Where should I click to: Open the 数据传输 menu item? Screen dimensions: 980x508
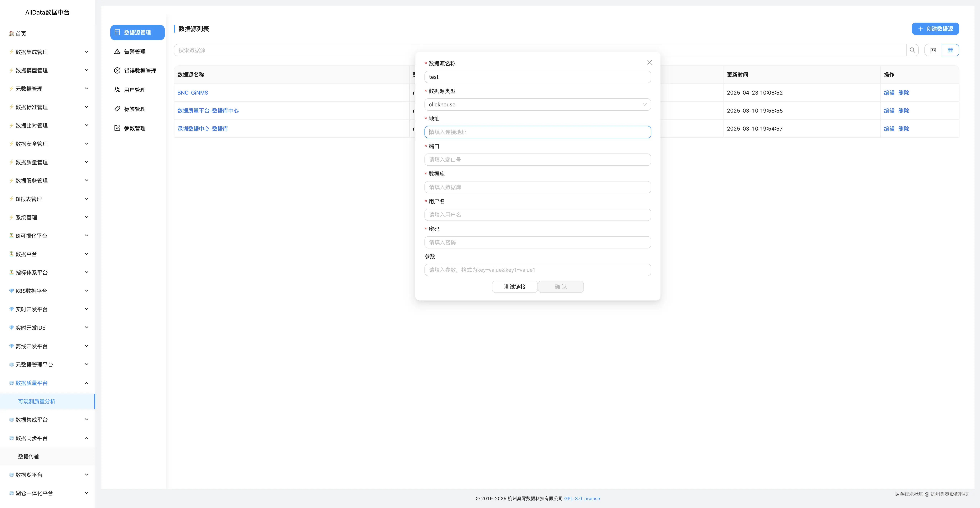pos(29,456)
